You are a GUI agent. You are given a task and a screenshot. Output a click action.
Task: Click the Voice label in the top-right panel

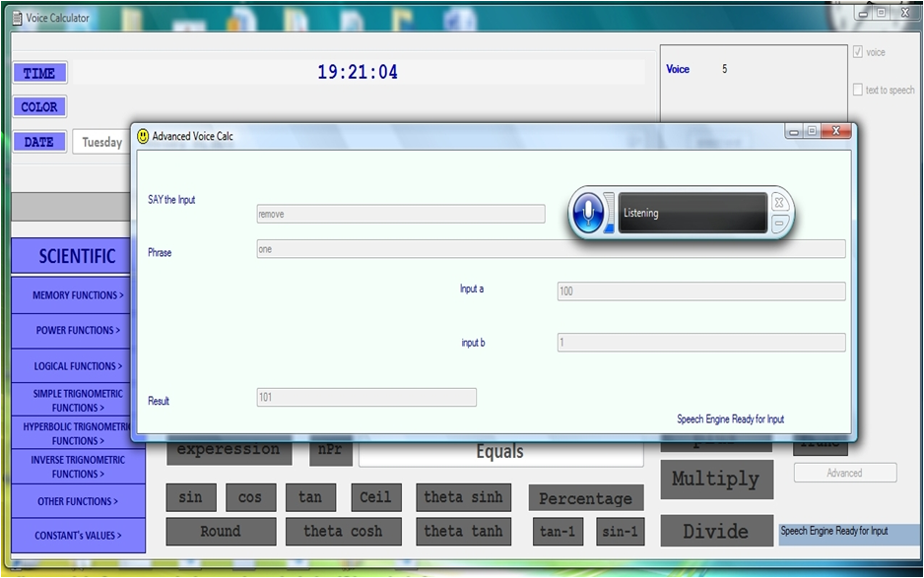pyautogui.click(x=678, y=69)
